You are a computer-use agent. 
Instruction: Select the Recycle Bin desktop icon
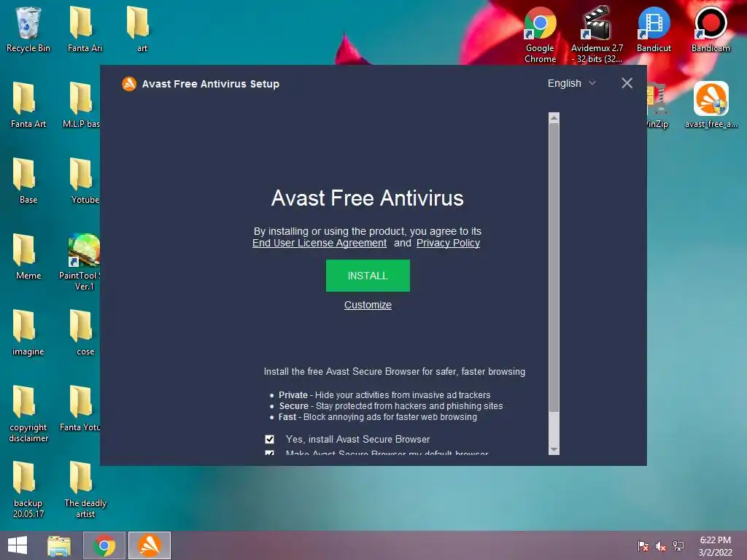click(x=28, y=29)
